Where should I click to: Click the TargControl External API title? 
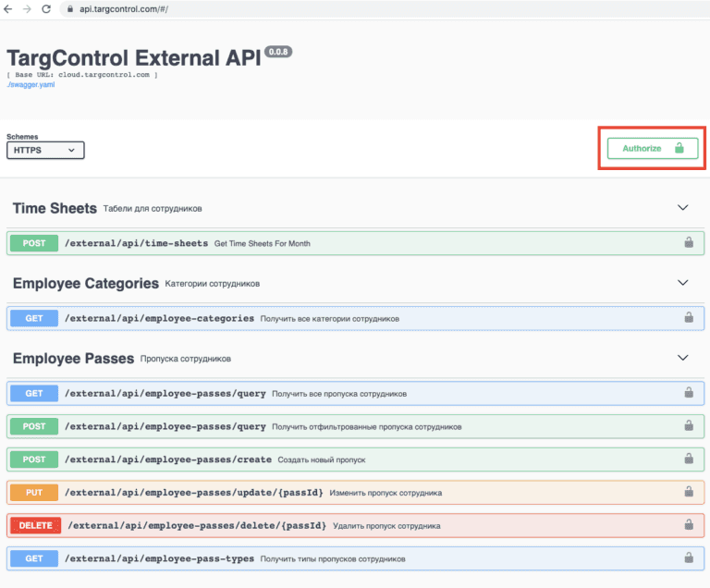point(134,58)
